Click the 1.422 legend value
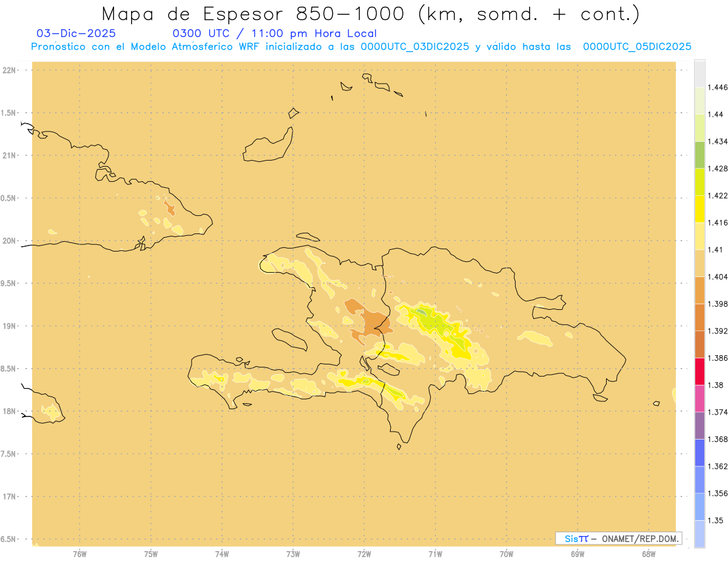Image resolution: width=728 pixels, height=562 pixels. pos(719,196)
